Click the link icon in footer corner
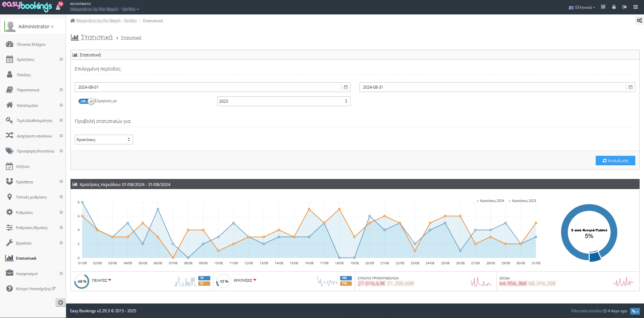The image size is (644, 318). (x=635, y=311)
